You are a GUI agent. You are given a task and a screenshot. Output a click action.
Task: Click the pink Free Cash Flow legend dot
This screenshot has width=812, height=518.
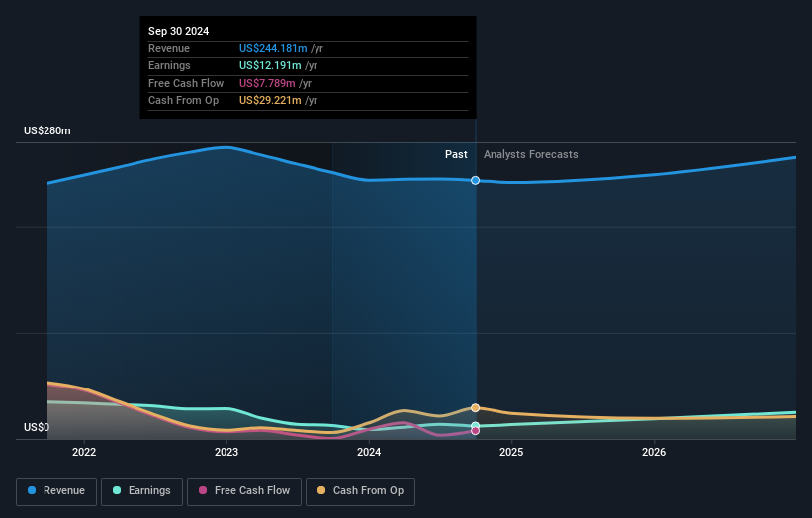tap(203, 490)
